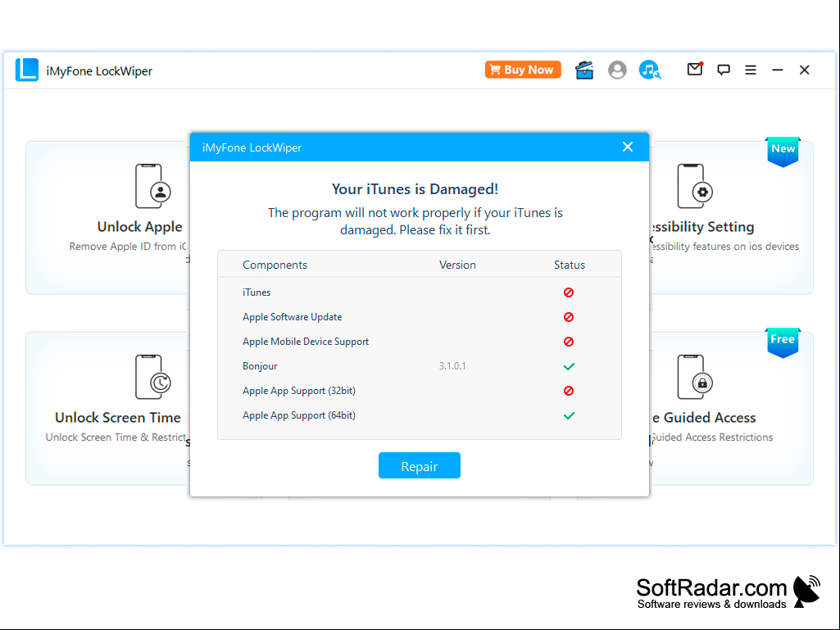
Task: Click the "Unlock Screen Time & Restrict" description
Action: click(116, 437)
